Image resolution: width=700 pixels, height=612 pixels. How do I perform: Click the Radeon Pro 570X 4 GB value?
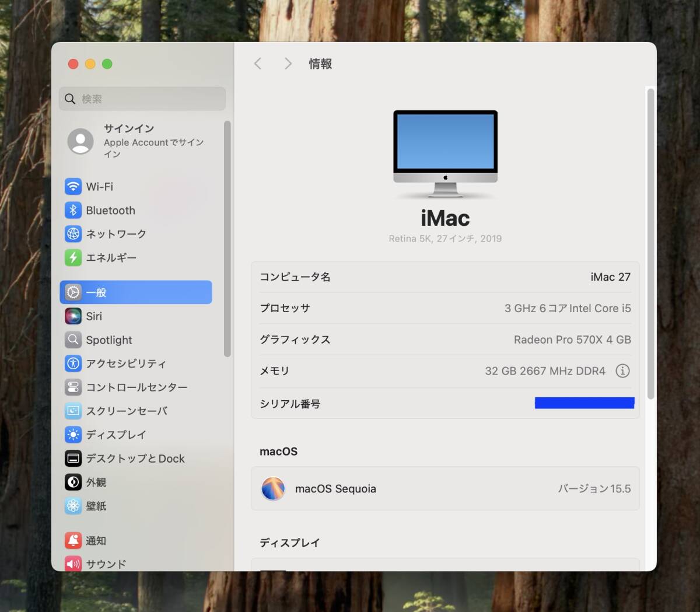click(x=572, y=340)
